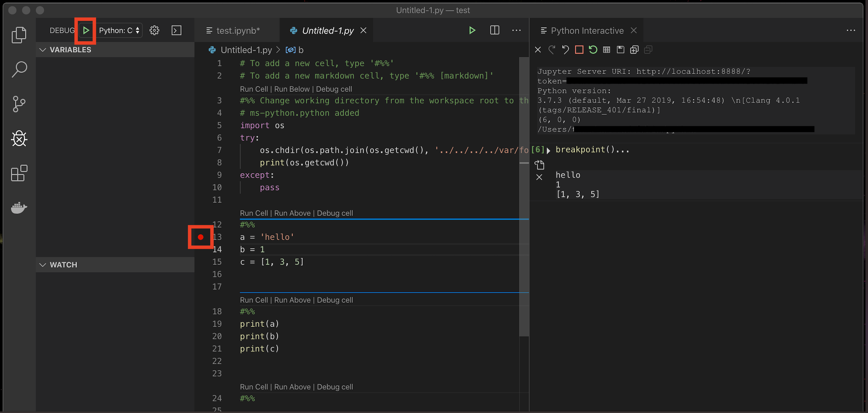
Task: Restart the kernel using the green restart icon
Action: click(x=593, y=49)
